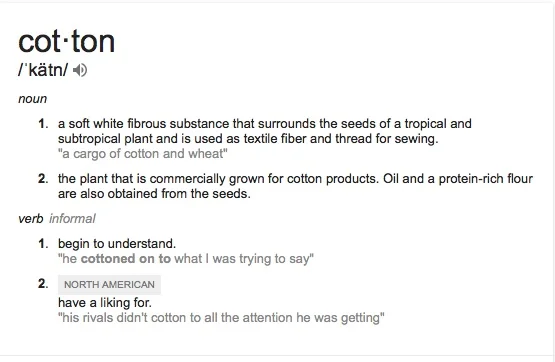This screenshot has height=362, width=555.
Task: Play the cotton pronunciation audio speaker icon
Action: coord(80,70)
